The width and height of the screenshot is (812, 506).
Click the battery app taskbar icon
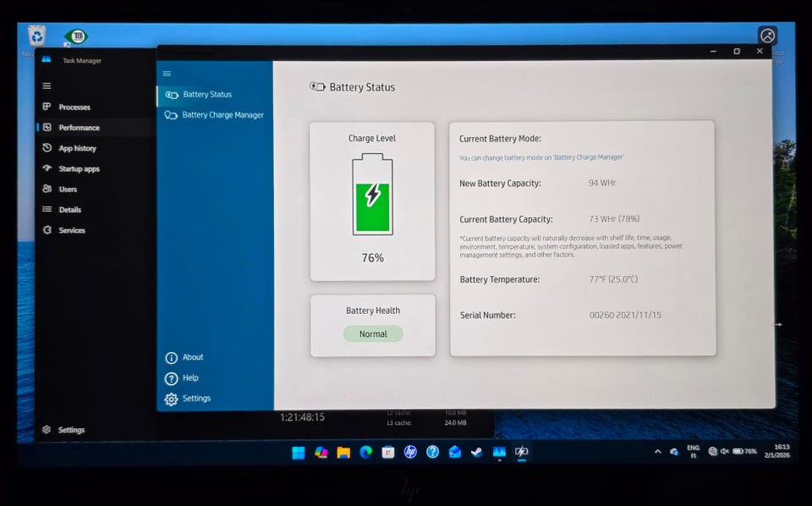pyautogui.click(x=522, y=453)
